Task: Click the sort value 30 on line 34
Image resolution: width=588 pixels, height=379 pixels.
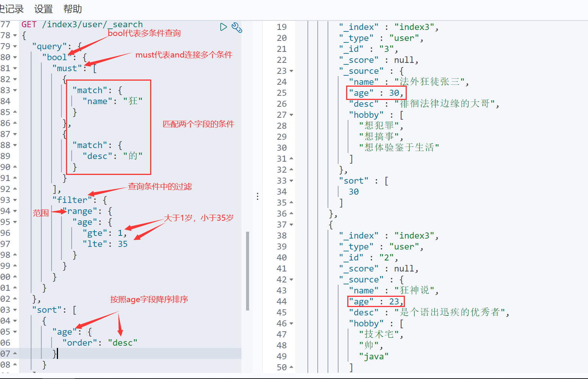Action: pos(354,192)
